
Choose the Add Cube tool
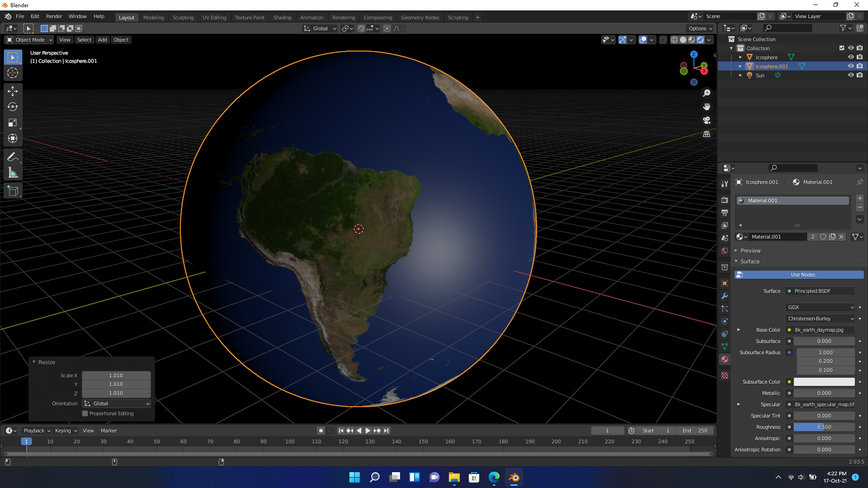click(13, 191)
